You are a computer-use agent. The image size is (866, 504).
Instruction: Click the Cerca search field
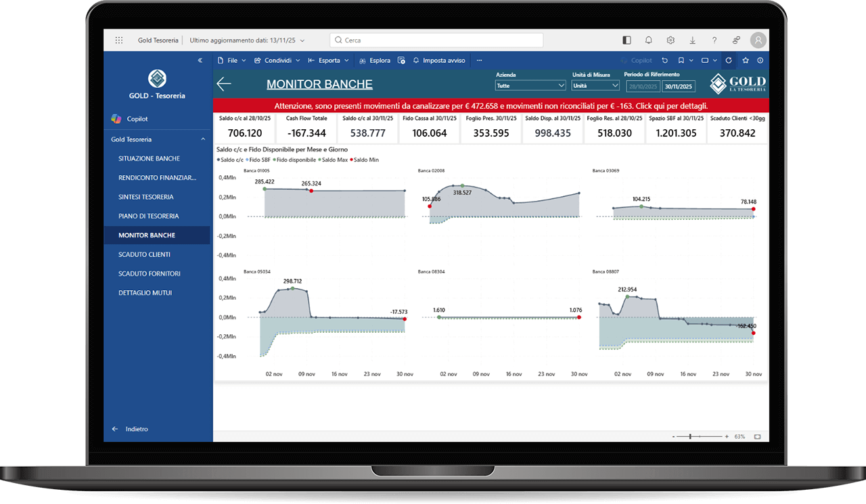tap(436, 41)
